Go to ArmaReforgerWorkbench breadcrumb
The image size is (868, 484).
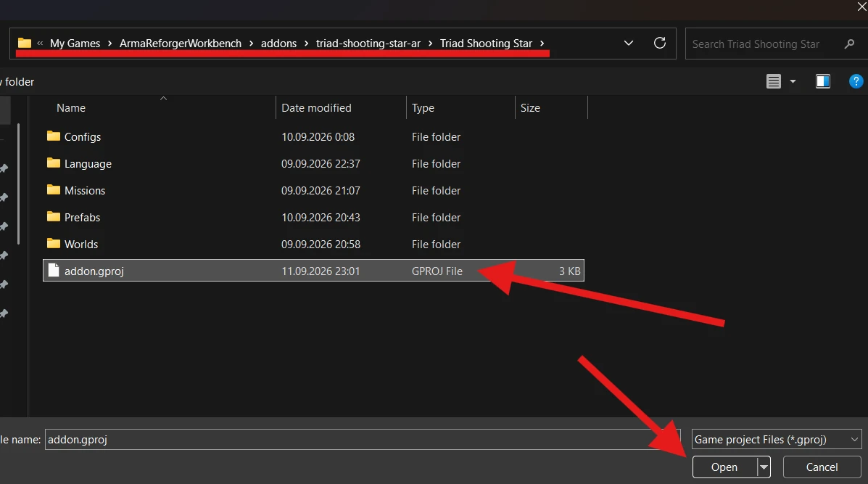(181, 44)
